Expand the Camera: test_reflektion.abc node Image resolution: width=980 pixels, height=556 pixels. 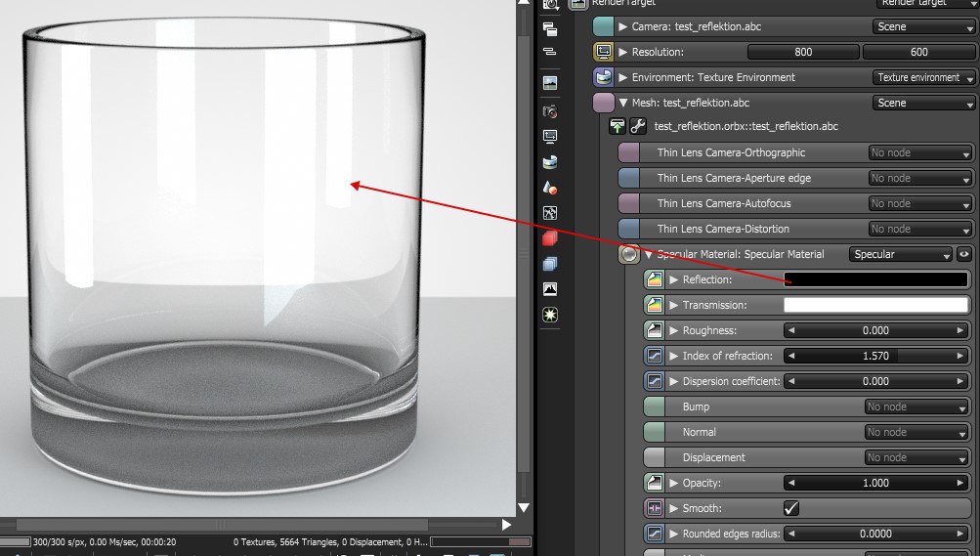point(623,26)
